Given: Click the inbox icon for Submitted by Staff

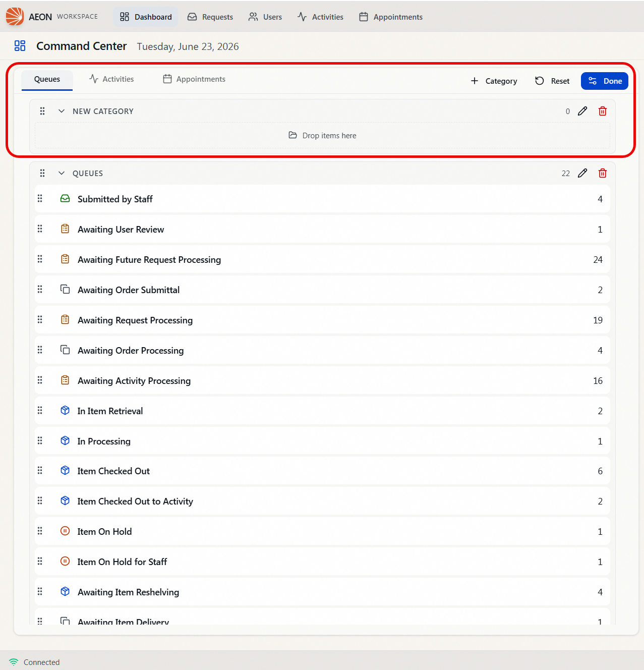Looking at the screenshot, I should pyautogui.click(x=65, y=199).
